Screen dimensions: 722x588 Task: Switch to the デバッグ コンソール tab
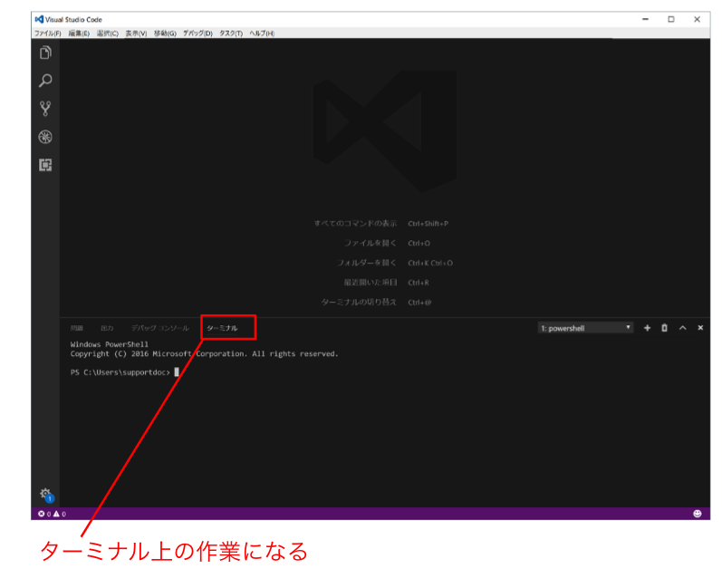tap(159, 328)
